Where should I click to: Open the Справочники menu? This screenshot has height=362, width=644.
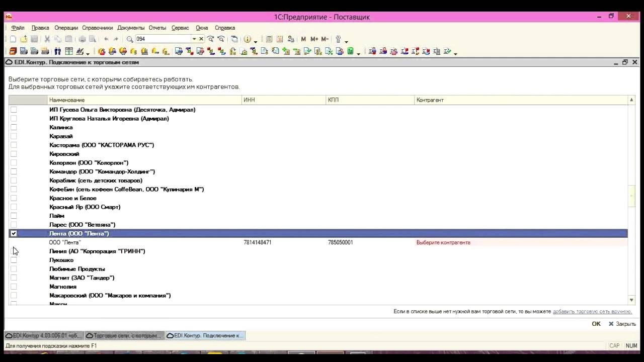pyautogui.click(x=97, y=28)
